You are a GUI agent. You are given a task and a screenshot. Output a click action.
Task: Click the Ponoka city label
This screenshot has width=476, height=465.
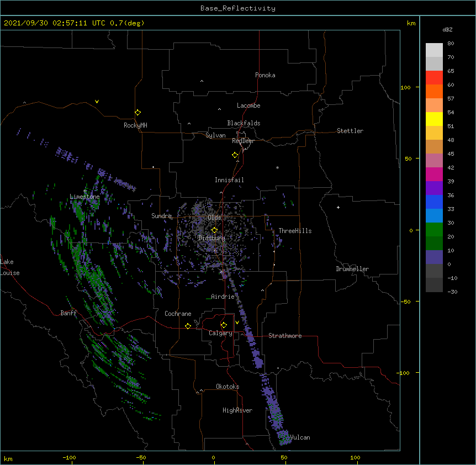pos(265,75)
